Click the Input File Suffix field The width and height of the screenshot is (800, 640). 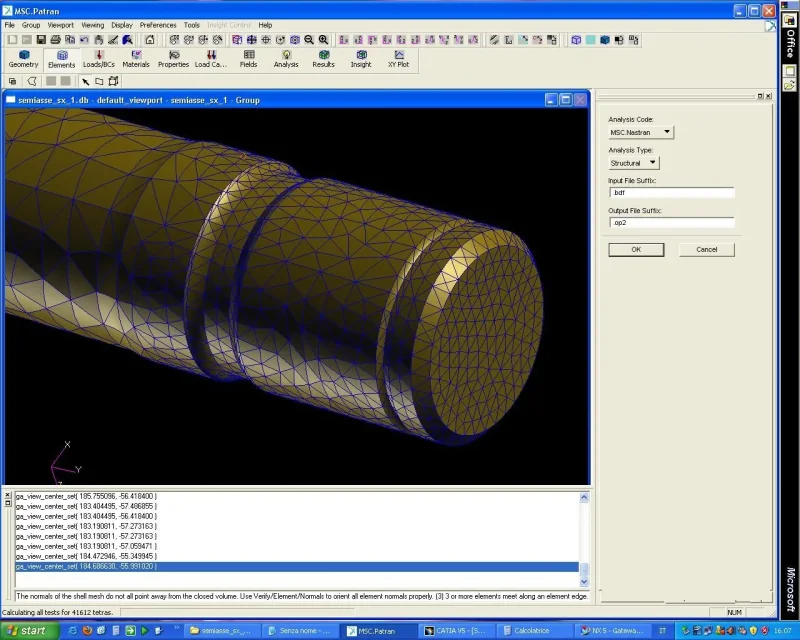pyautogui.click(x=671, y=192)
